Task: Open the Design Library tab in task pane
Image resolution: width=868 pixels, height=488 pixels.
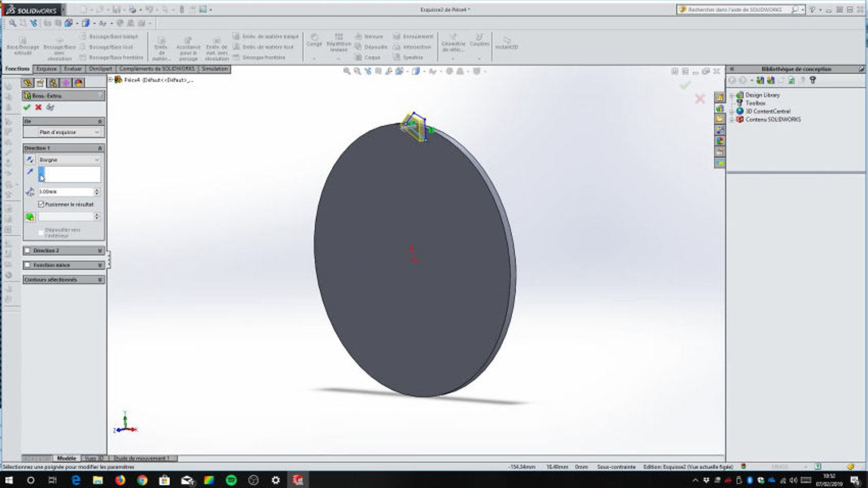Action: 720,108
